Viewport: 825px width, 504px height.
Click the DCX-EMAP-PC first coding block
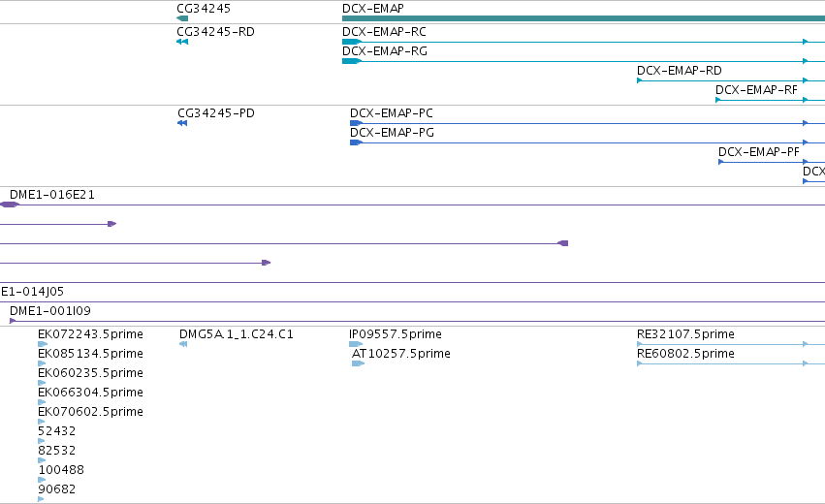tap(356, 123)
